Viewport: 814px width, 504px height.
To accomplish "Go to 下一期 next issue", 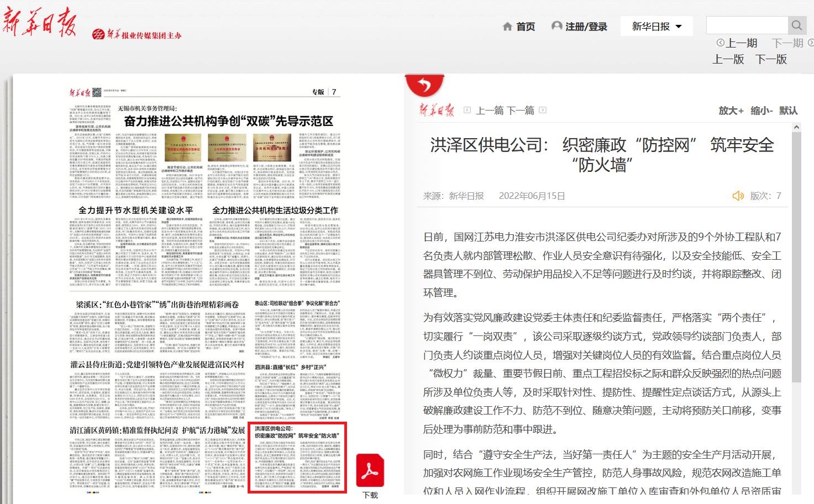I will pyautogui.click(x=792, y=43).
